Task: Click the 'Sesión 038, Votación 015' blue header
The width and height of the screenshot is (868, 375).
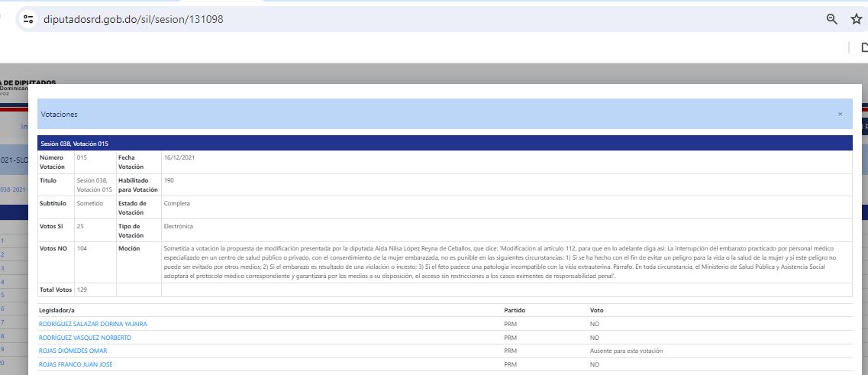Action: click(444, 144)
